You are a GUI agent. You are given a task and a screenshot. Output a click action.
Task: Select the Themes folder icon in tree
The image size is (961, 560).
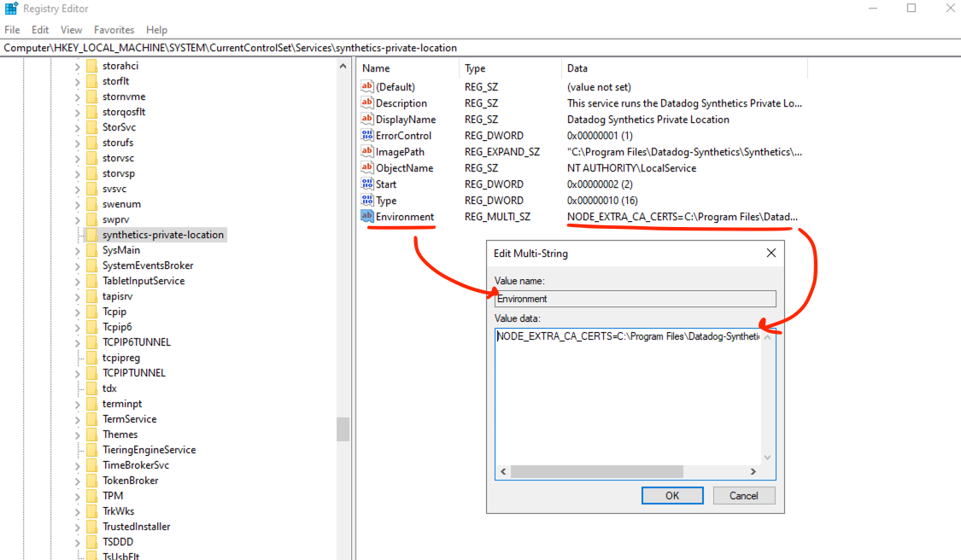[x=91, y=435]
